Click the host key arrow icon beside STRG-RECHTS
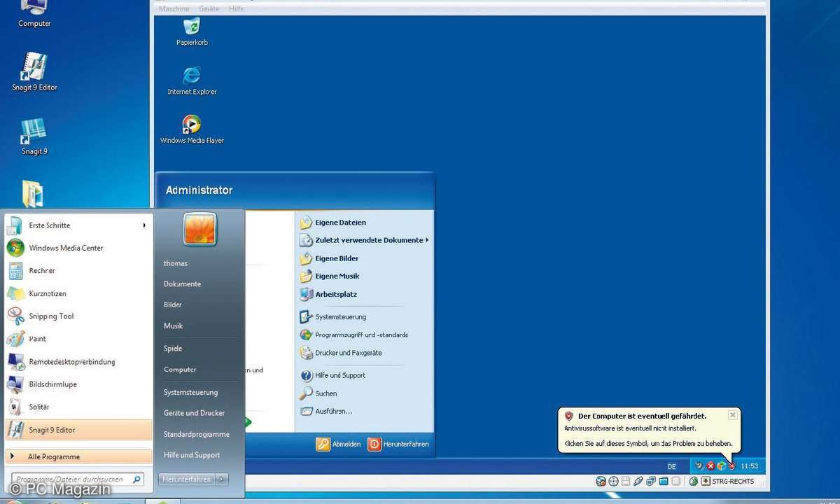 tap(706, 481)
